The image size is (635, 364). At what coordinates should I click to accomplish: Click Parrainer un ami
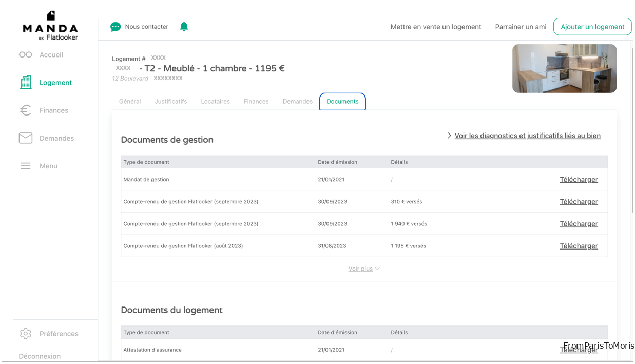[521, 26]
